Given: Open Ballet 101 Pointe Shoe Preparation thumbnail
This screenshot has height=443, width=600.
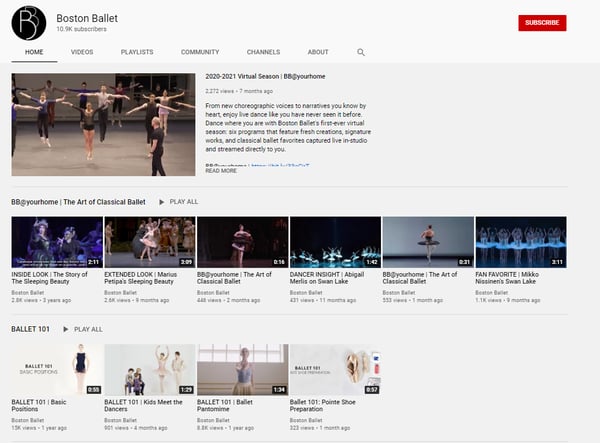Looking at the screenshot, I should click(335, 370).
